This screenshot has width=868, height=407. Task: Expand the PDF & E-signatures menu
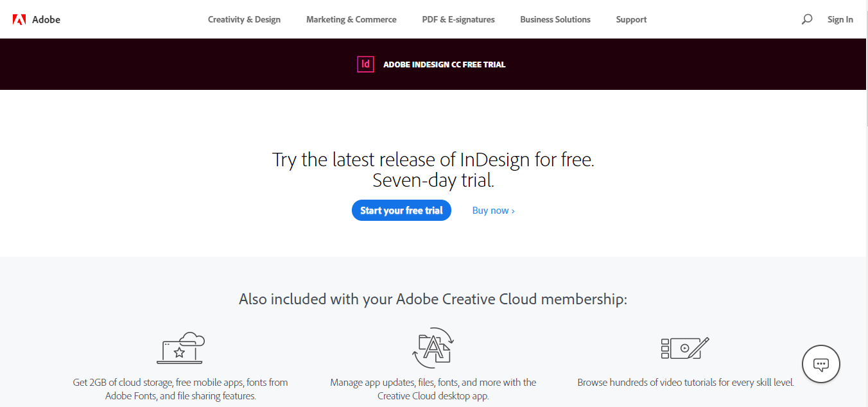(458, 19)
